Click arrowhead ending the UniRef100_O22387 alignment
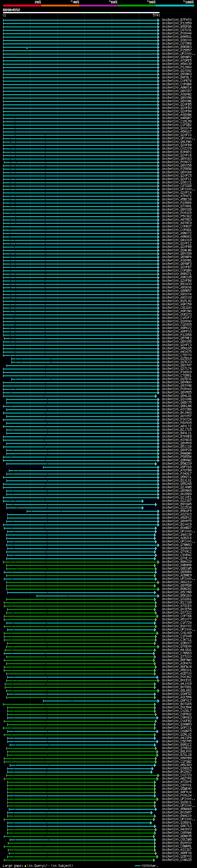Screen dimensions: 197x868 point(143,501)
